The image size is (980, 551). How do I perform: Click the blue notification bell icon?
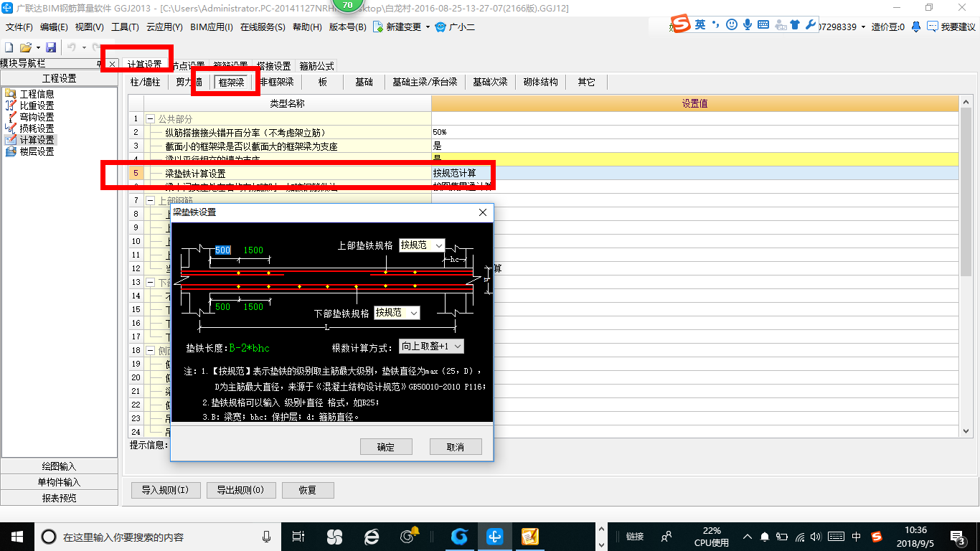click(916, 27)
